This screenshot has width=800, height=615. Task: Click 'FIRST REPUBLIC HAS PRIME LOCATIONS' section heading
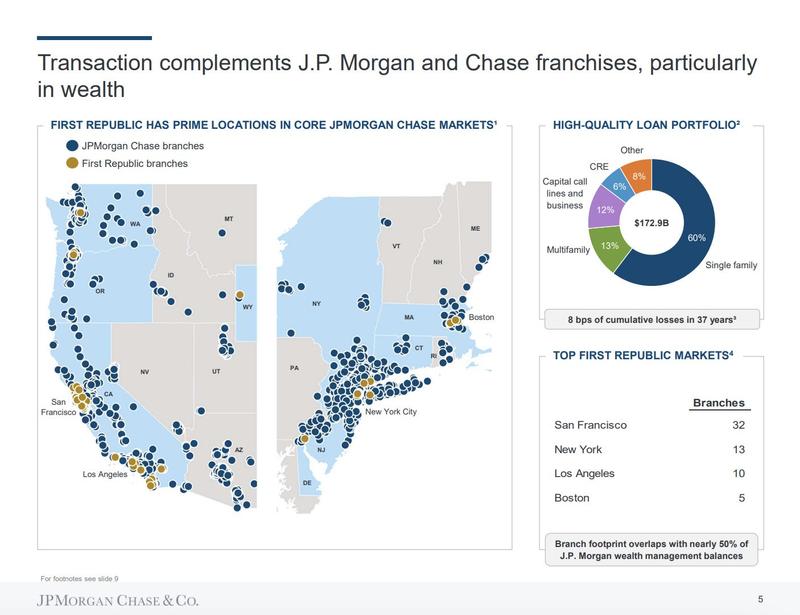[x=273, y=125]
